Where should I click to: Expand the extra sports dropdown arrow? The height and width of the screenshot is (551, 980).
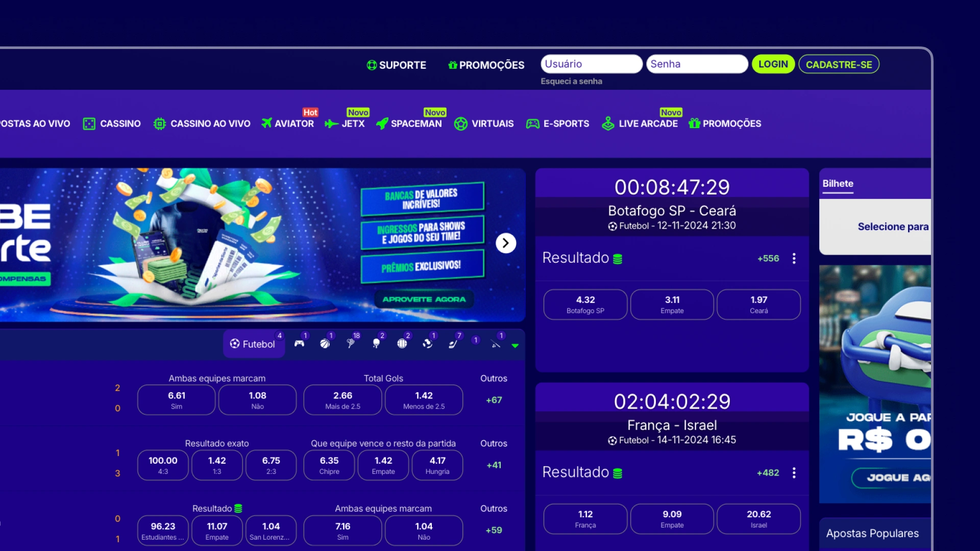(516, 346)
